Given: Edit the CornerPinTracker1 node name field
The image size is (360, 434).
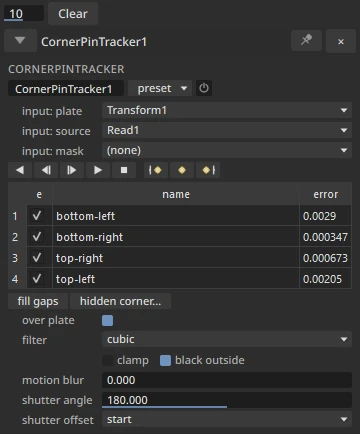Looking at the screenshot, I should point(66,89).
